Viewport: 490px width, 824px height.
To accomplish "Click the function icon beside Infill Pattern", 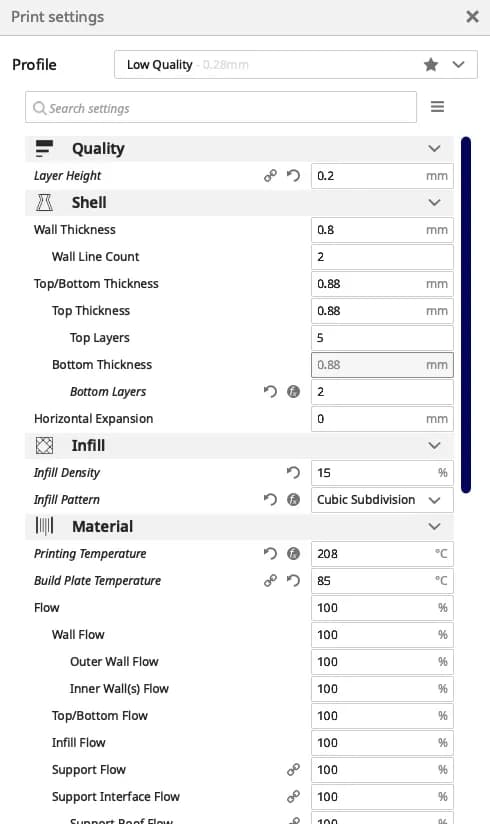I will click(x=293, y=499).
